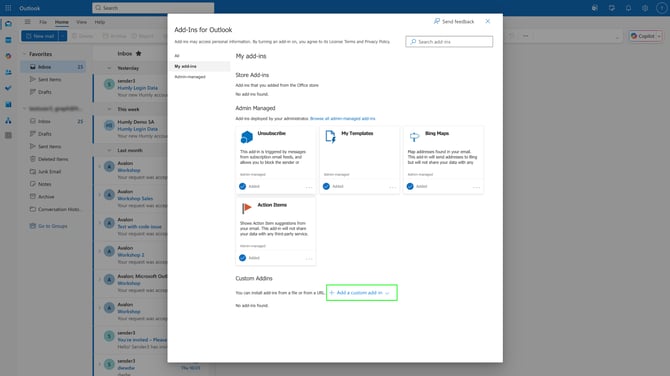Collapse the Last month message group

click(x=109, y=150)
